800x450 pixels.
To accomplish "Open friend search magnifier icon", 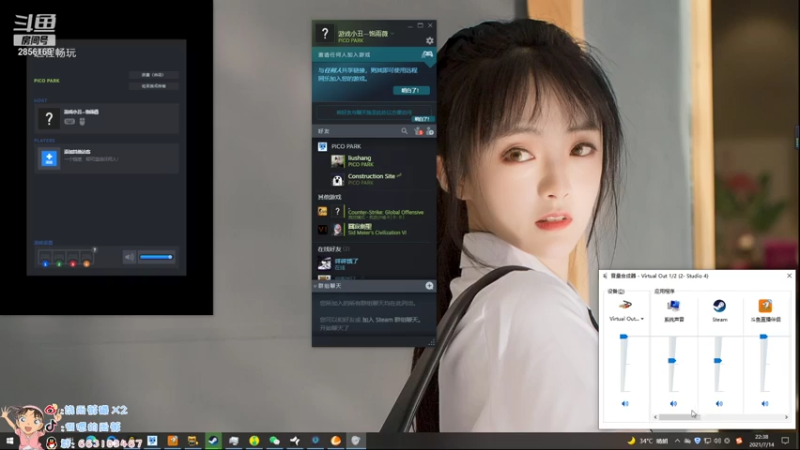I will pos(404,131).
